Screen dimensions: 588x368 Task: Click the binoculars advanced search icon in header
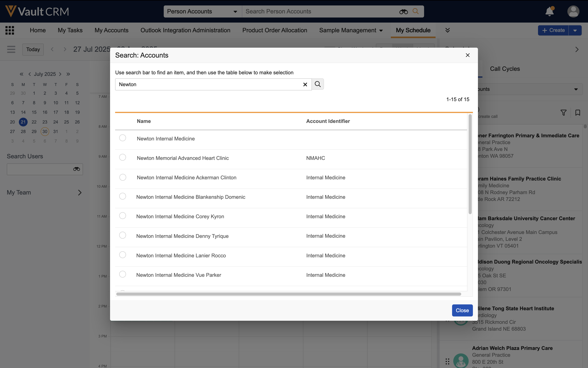point(403,11)
